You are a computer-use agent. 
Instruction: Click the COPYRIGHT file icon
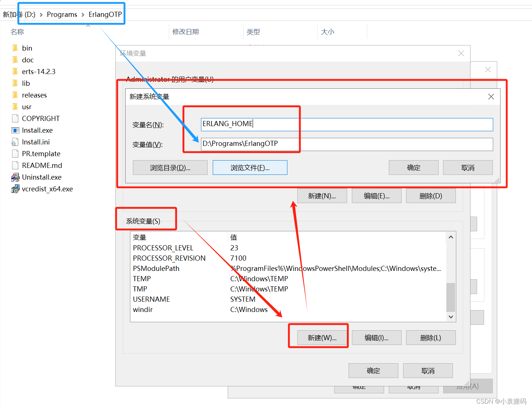[x=15, y=118]
